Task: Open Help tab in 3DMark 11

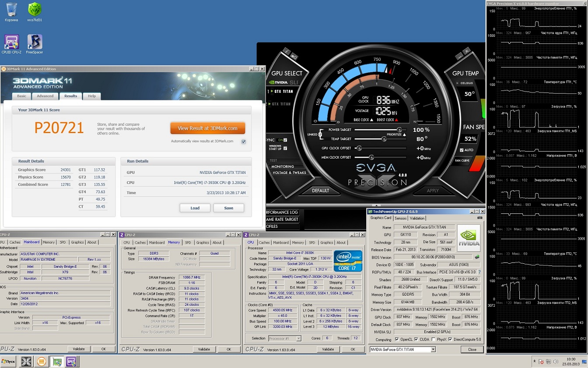Action: pyautogui.click(x=92, y=96)
